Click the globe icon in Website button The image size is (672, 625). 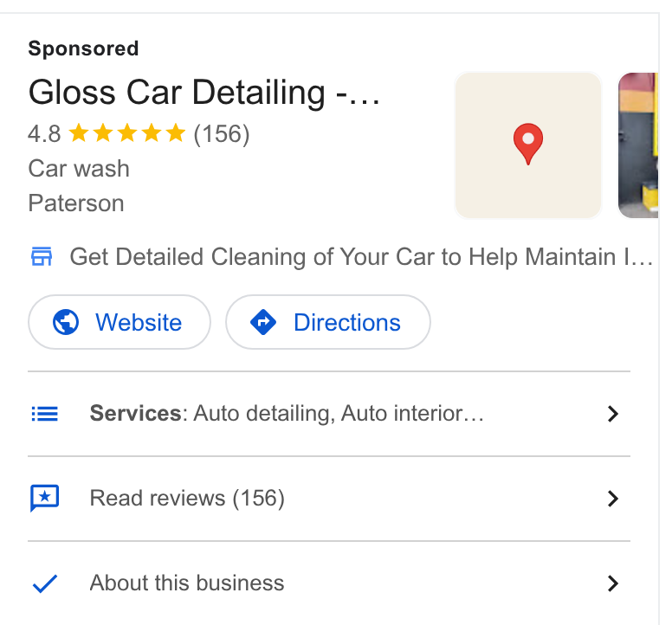[x=66, y=322]
